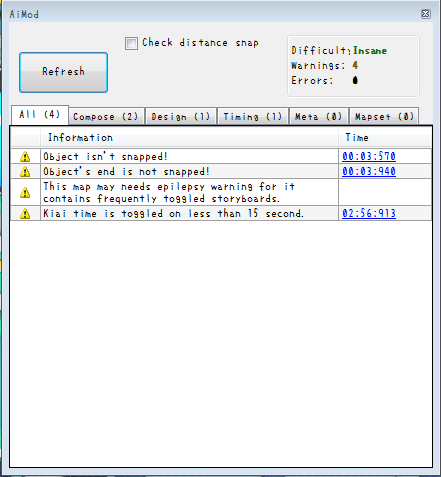Viewport: 441px width, 477px height.
Task: Click warning icon for "Object's end is not snapped!"
Action: 25,171
